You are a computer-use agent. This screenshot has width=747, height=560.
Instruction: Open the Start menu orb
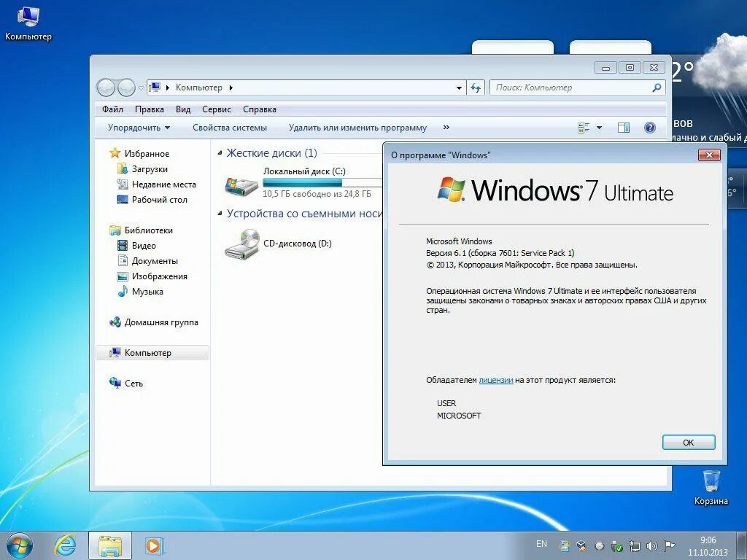point(20,545)
